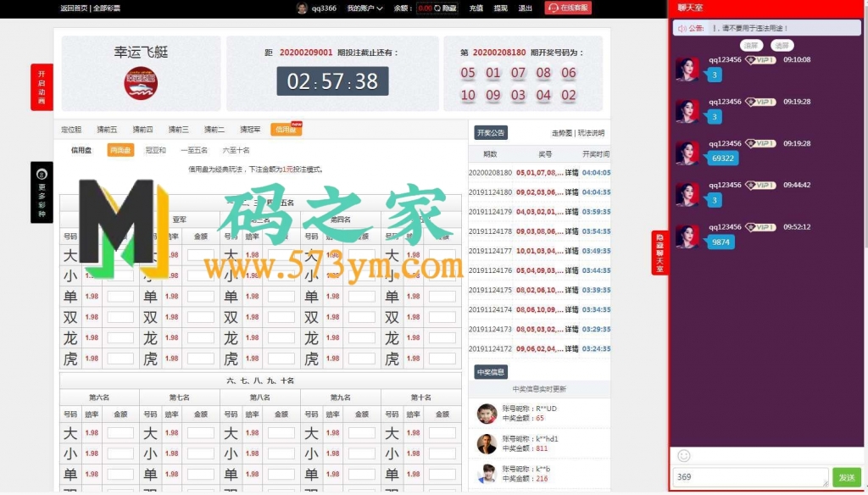Click winner avatar for k**hd1
Image resolution: width=868 pixels, height=495 pixels.
(x=487, y=443)
